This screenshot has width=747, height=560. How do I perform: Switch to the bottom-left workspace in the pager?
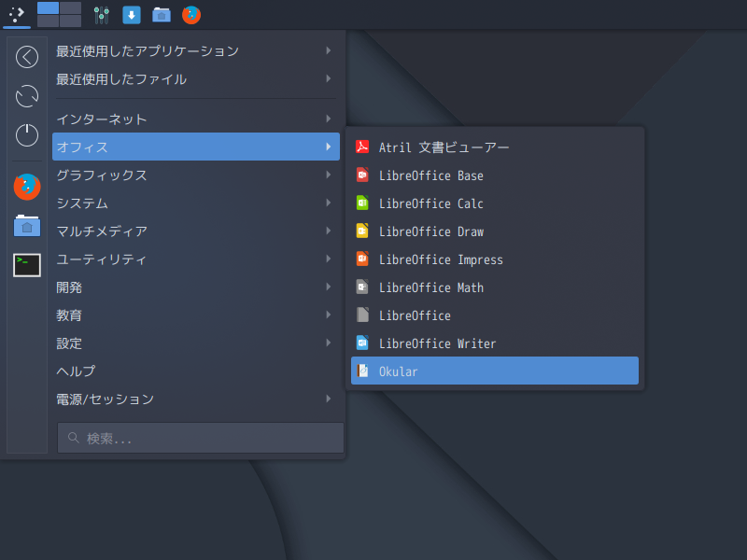49,21
